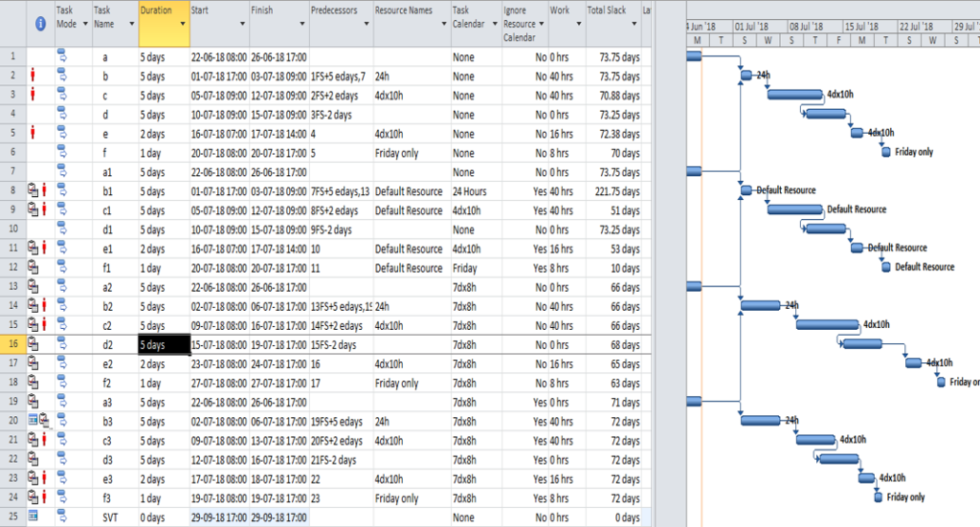Click the Task Mode icon for task e2 in row 17
Image resolution: width=980 pixels, height=527 pixels.
62,362
